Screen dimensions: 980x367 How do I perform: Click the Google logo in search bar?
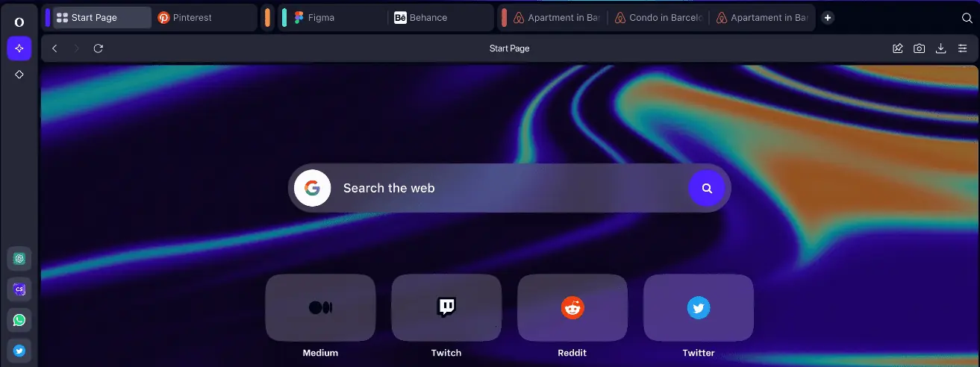tap(312, 188)
